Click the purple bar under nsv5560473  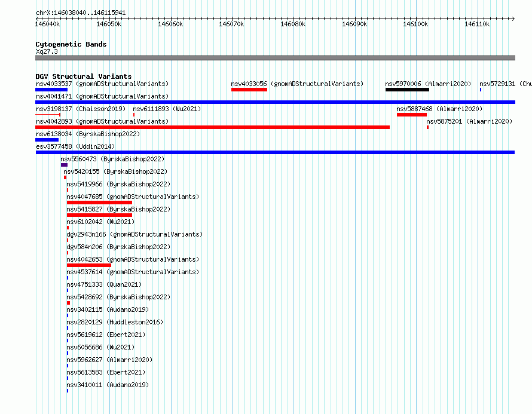(x=64, y=165)
